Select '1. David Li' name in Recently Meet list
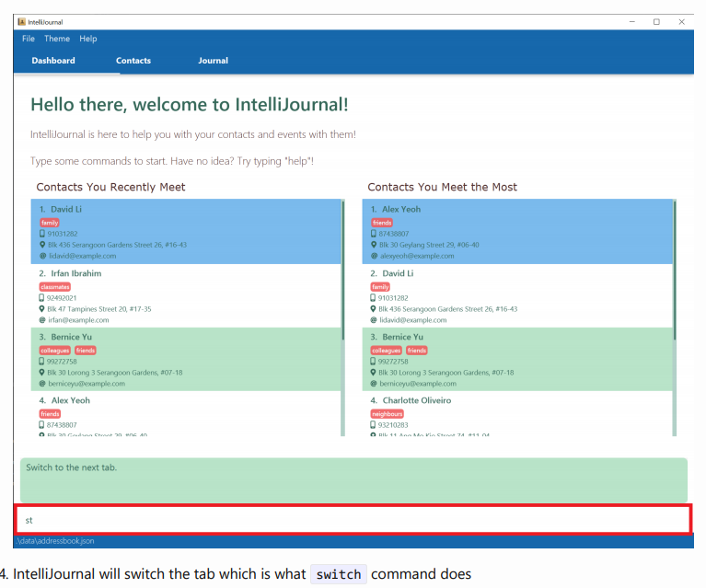The image size is (706, 588). pyautogui.click(x=61, y=210)
